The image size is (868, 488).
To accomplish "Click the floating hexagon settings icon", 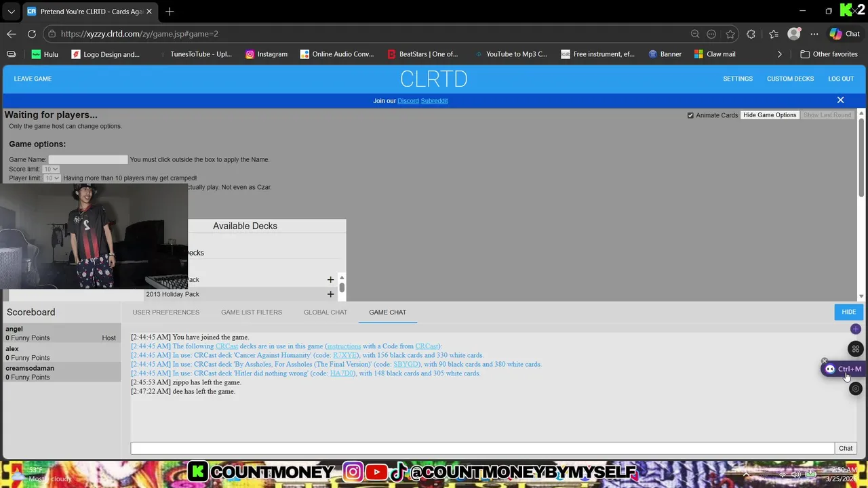I will coord(856,389).
